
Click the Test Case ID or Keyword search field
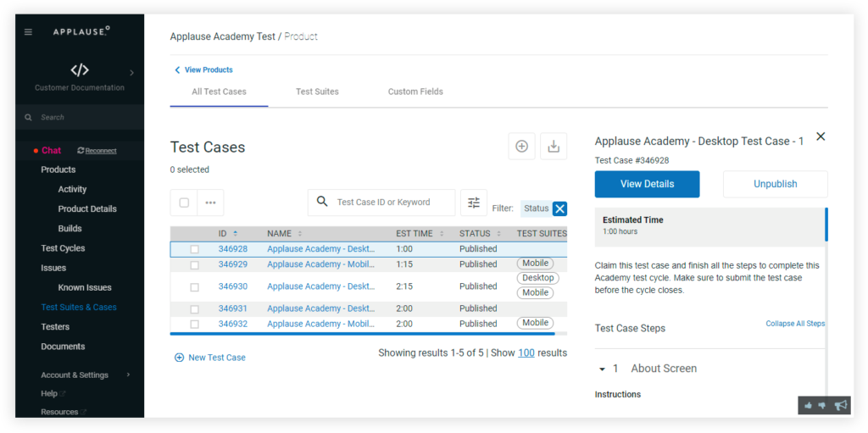coord(382,203)
